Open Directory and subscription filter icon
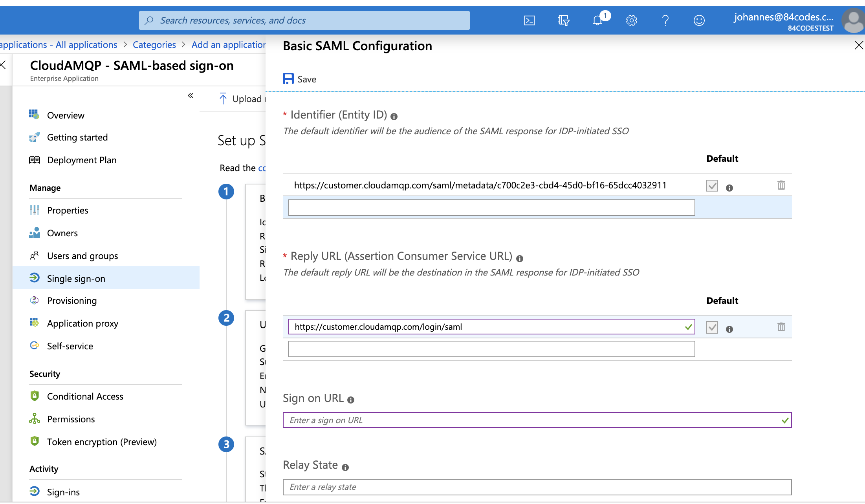 (563, 20)
